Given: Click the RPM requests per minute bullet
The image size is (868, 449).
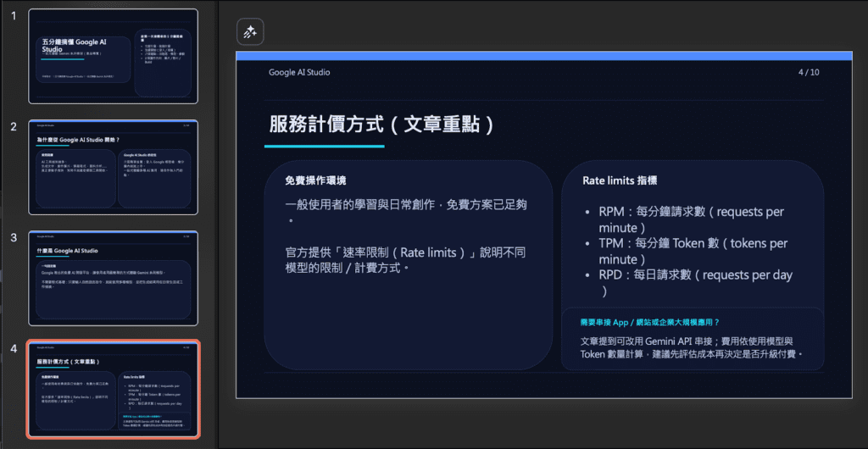Looking at the screenshot, I should 691,219.
